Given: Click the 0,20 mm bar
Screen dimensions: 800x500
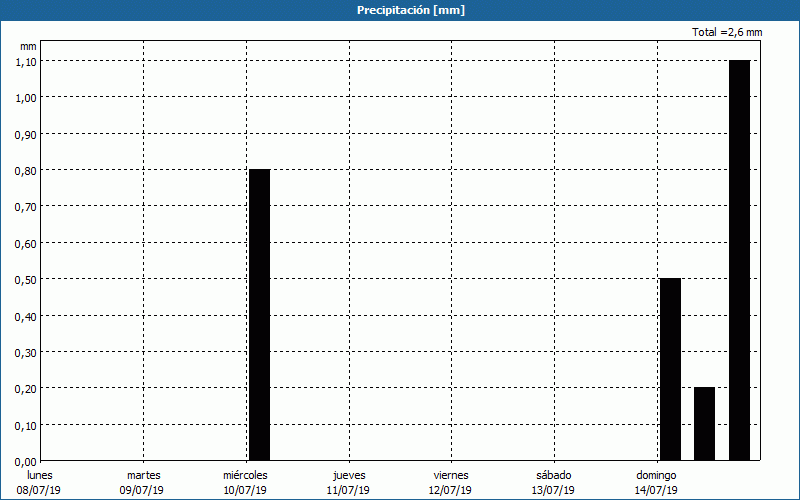Looking at the screenshot, I should 705,424.
